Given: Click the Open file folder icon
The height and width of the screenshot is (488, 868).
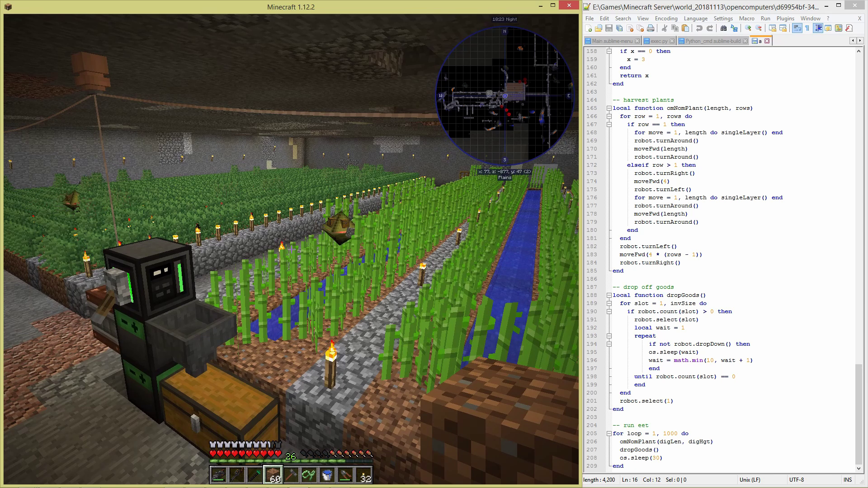Looking at the screenshot, I should (x=599, y=28).
